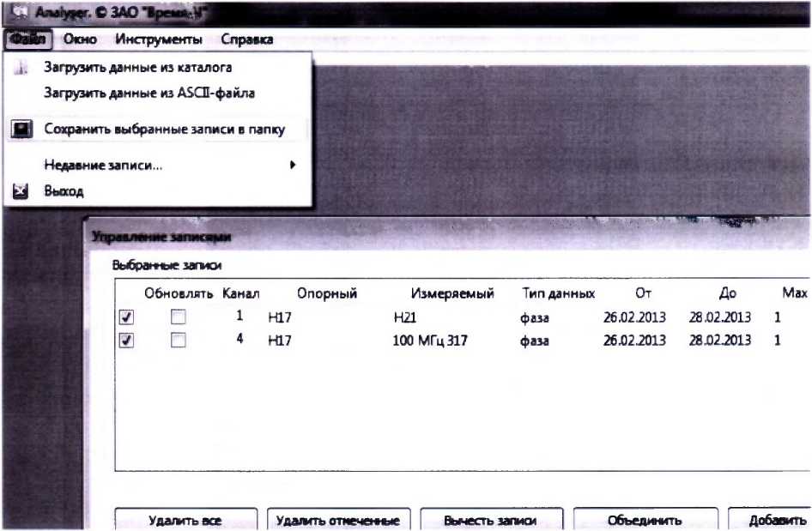Click channel number 4 cell
The image size is (812, 531).
tap(239, 339)
